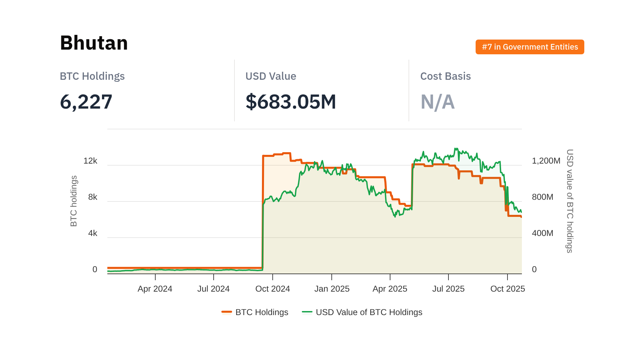Click the #7 in Government Entities badge

click(530, 47)
